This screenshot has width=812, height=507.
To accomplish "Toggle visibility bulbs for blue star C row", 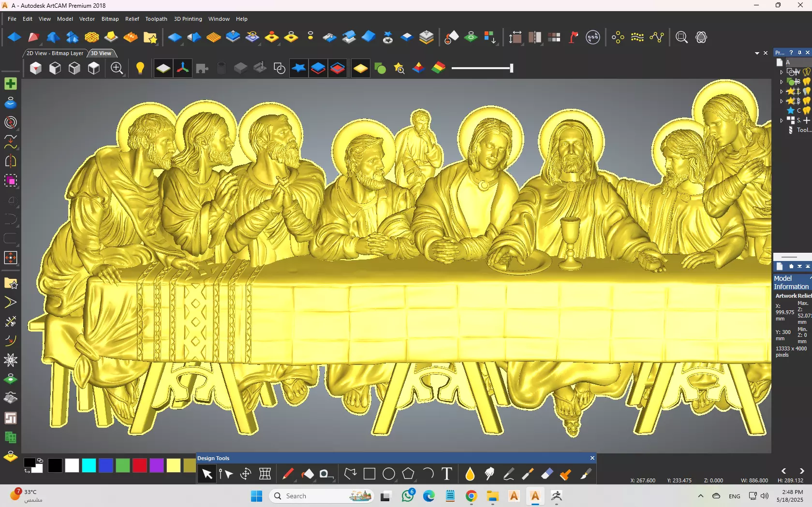I will pyautogui.click(x=807, y=111).
